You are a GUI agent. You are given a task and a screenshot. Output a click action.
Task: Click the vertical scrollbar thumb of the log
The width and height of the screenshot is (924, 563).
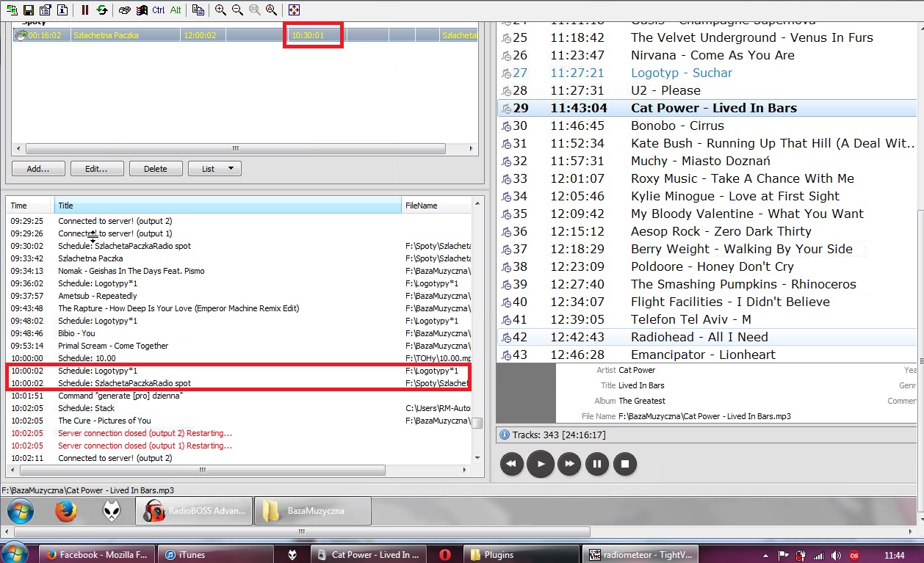coord(477,424)
